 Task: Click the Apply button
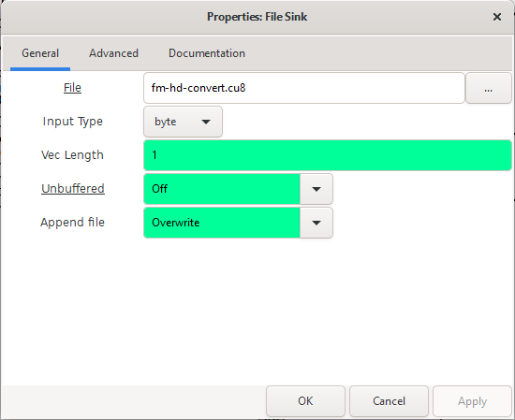coord(472,401)
